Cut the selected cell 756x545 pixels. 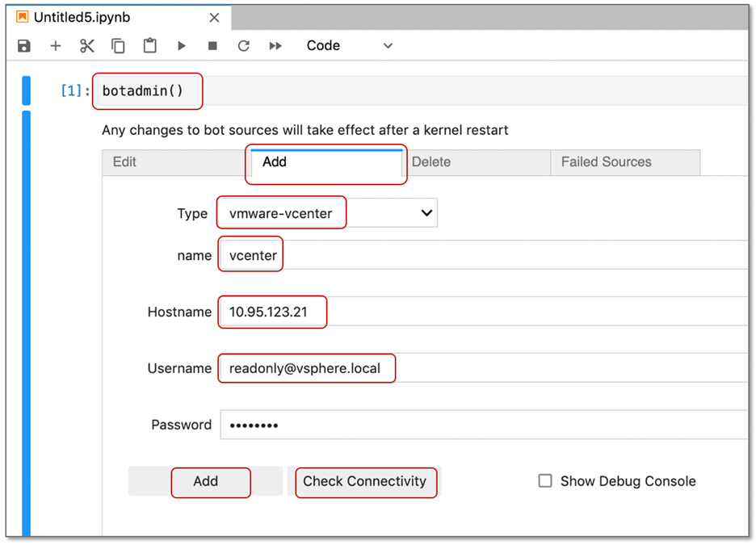pos(86,45)
